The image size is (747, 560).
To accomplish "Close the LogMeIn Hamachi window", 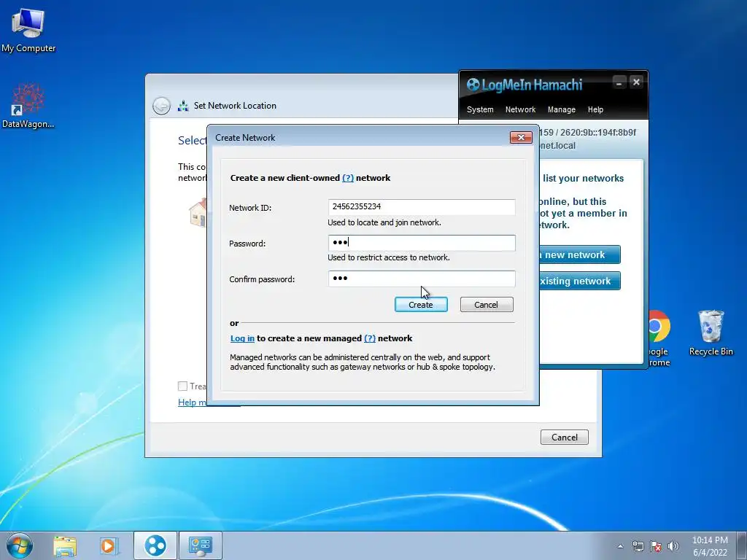I will pos(636,82).
